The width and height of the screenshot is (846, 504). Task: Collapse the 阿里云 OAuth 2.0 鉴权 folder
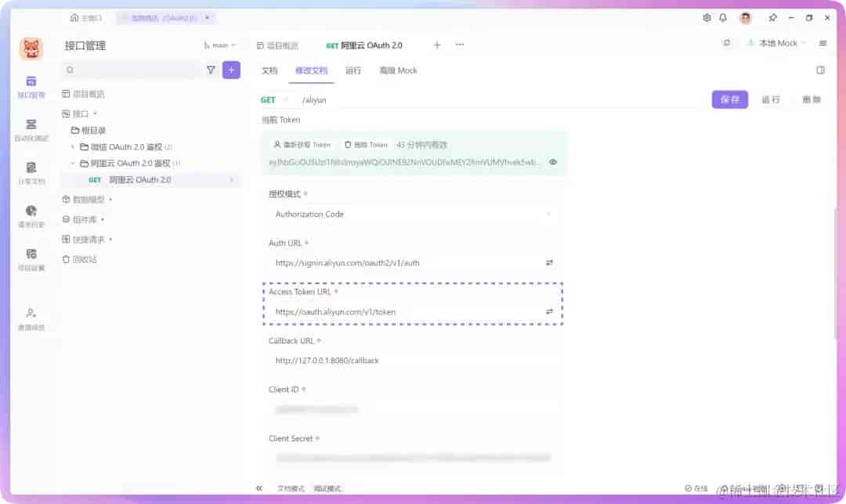point(73,164)
